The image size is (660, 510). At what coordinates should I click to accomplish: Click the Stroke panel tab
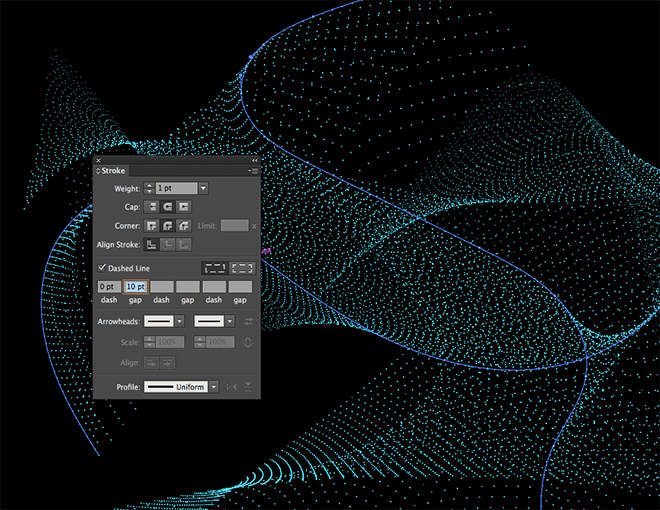coord(112,171)
